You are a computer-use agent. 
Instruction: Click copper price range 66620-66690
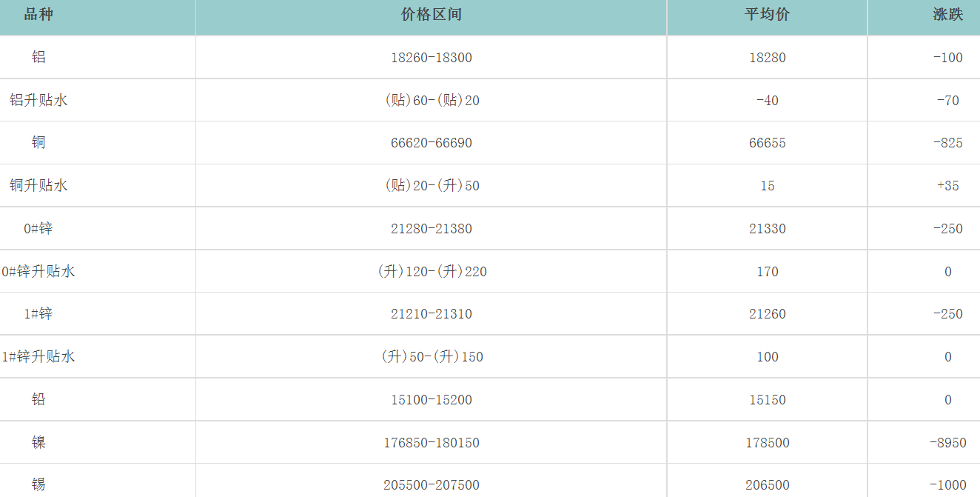point(431,143)
